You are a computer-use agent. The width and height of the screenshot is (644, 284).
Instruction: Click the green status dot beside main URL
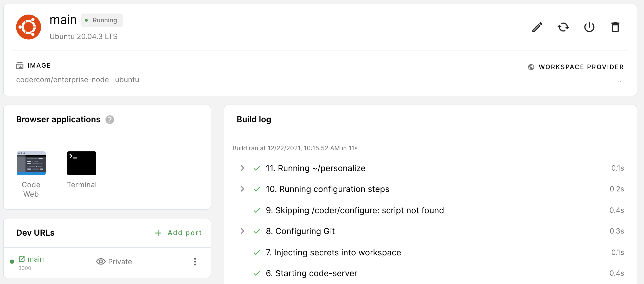point(11,262)
